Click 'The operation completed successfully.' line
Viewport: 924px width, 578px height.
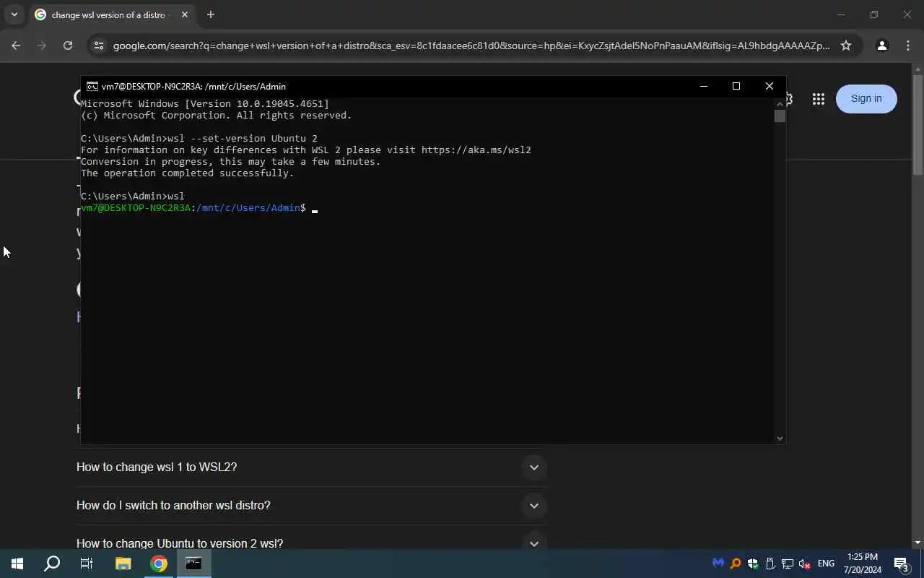click(188, 173)
